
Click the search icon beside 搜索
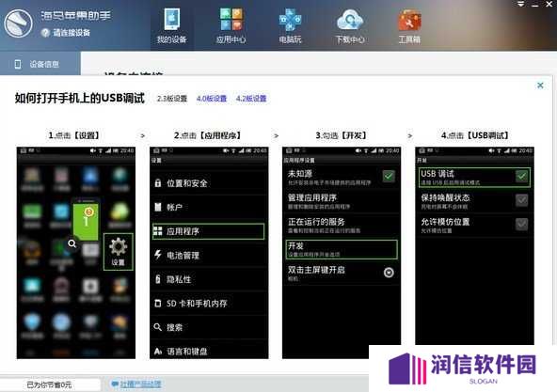pyautogui.click(x=158, y=327)
